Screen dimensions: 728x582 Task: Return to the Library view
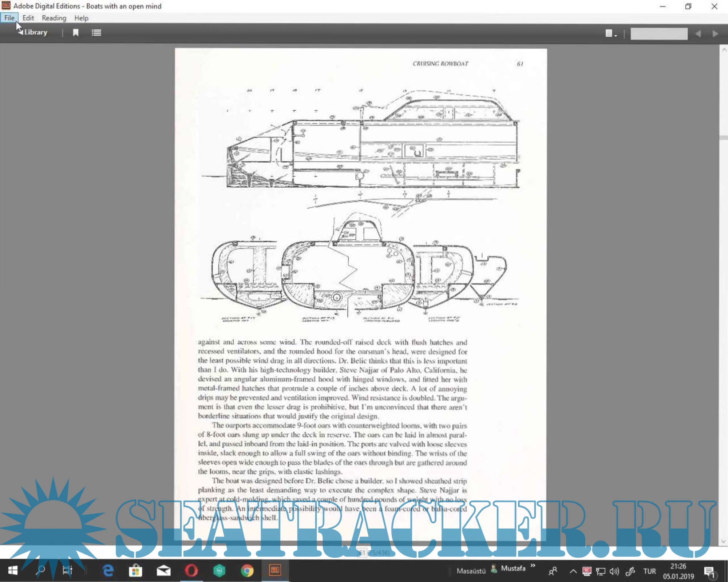tap(33, 32)
